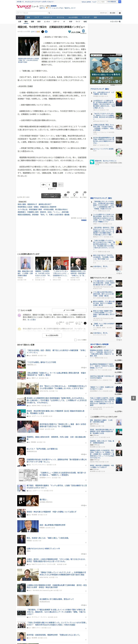Open the ライブ navigation tab
The image size is (138, 644).
point(37,17)
